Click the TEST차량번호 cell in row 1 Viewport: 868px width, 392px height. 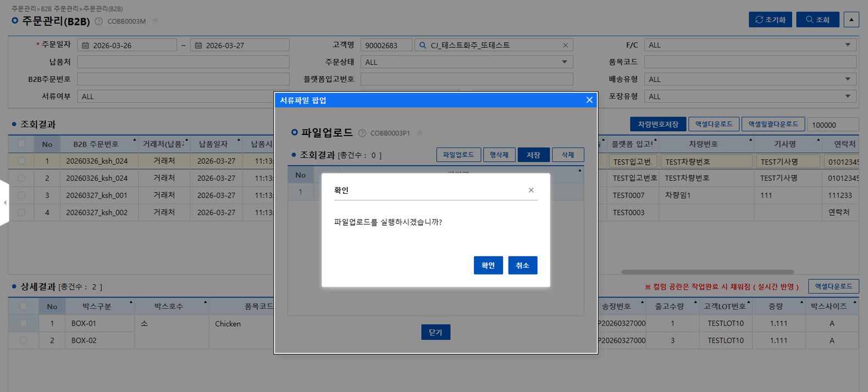[x=707, y=161]
